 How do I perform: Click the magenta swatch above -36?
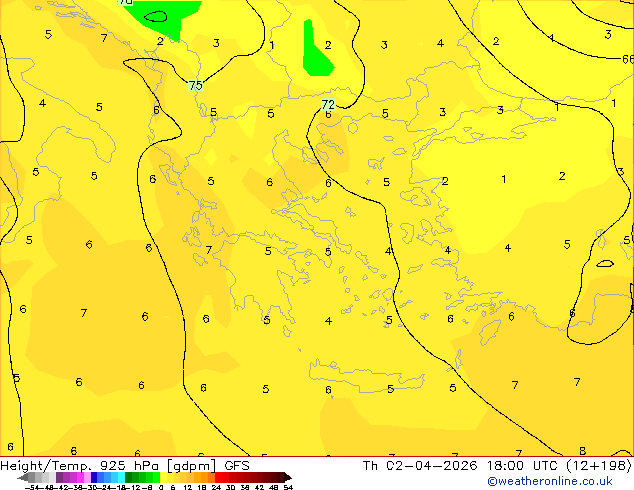(x=80, y=477)
